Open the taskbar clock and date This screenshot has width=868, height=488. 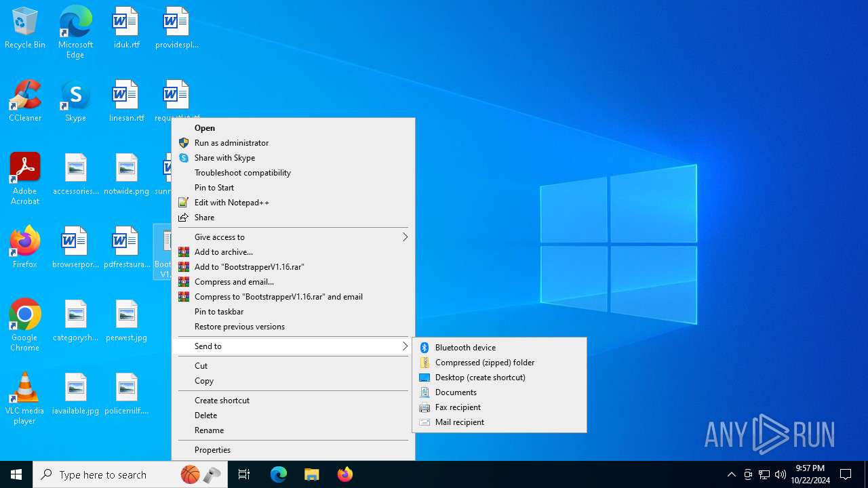pyautogui.click(x=810, y=474)
